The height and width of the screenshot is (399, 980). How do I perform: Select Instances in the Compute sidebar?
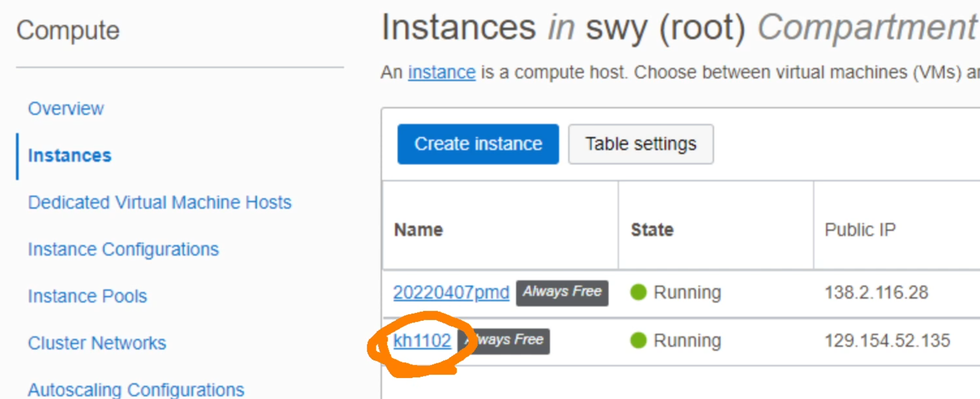click(x=69, y=156)
